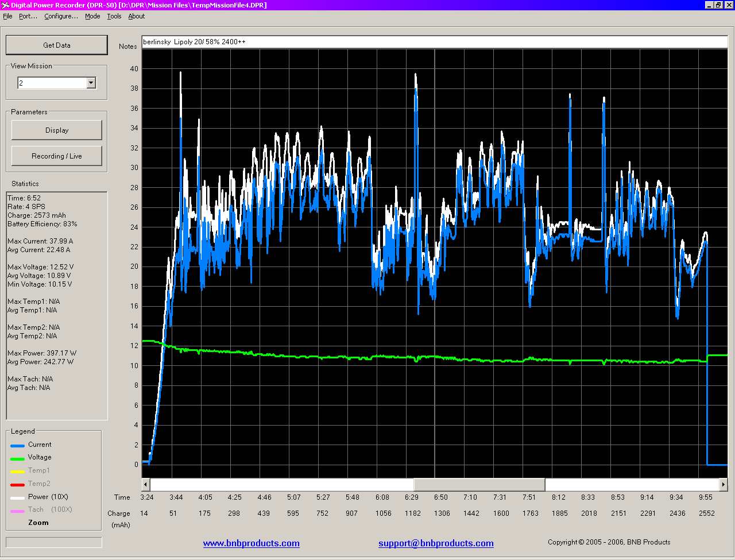Restore the window using title bar button
Image resolution: width=735 pixels, height=560 pixels.
(x=718, y=5)
